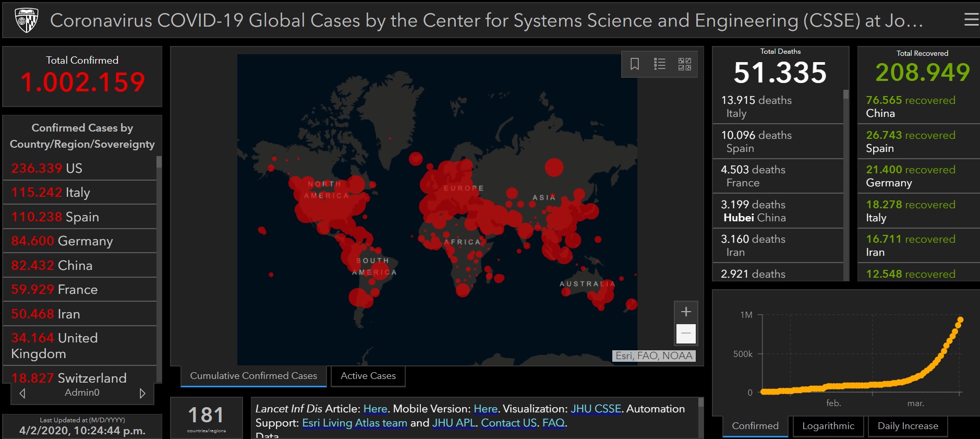Screen dimensions: 980x439
Task: Open Esri Living Atlas team link
Action: coord(354,423)
